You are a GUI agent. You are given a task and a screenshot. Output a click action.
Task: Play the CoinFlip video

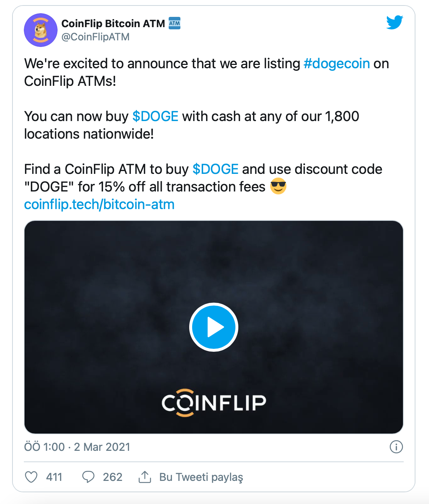tap(214, 327)
